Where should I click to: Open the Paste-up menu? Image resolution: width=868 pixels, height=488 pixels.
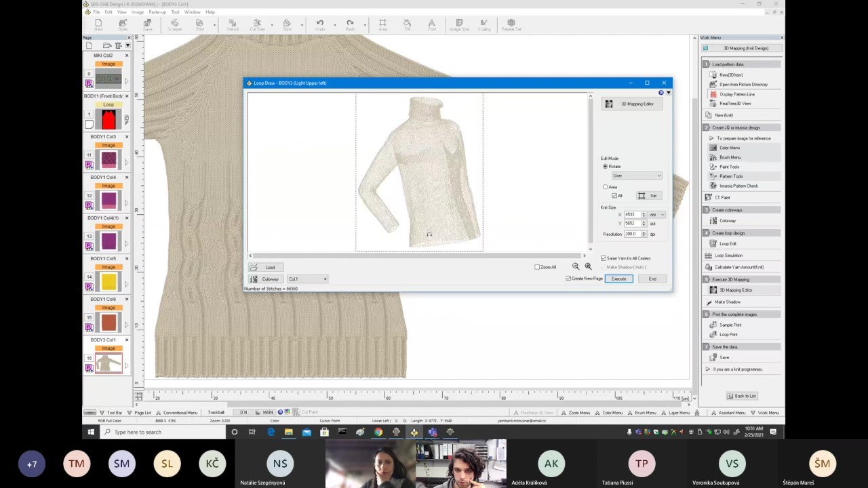pyautogui.click(x=157, y=12)
